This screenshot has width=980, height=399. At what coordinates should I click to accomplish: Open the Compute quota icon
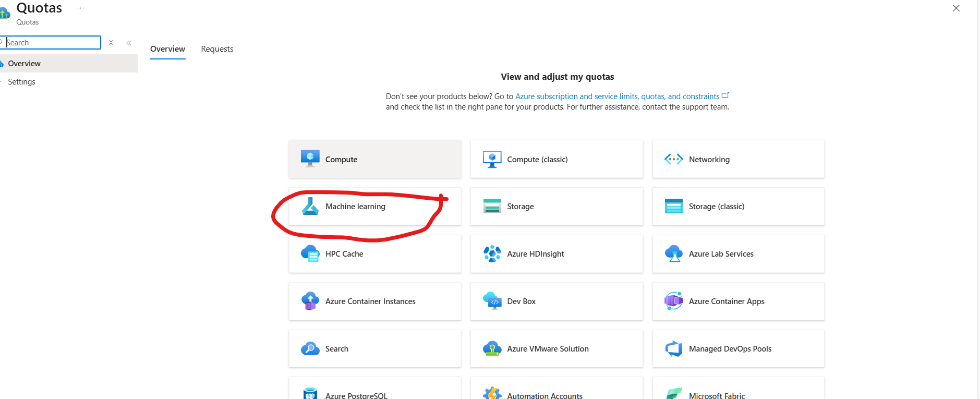click(x=310, y=159)
